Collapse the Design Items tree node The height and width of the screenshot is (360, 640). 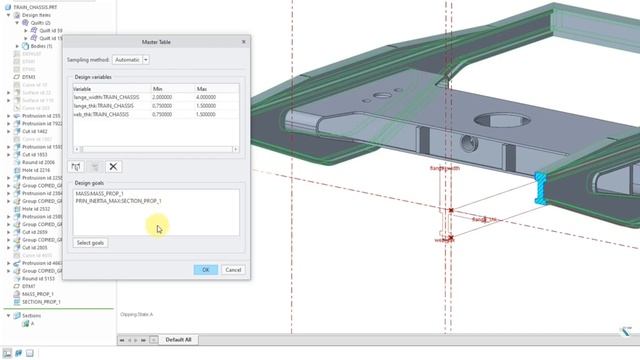coord(9,15)
